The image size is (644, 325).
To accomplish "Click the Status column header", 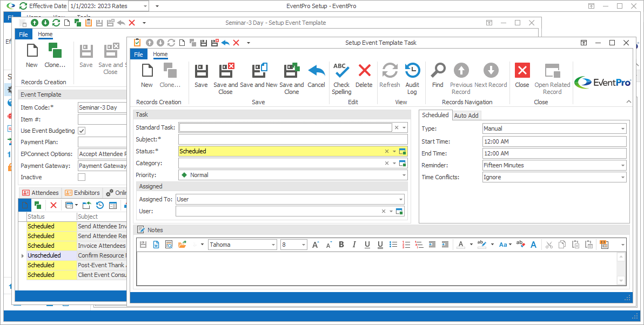I will pyautogui.click(x=51, y=216).
